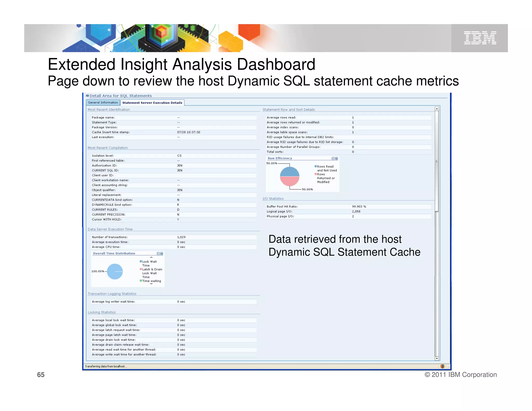Click the Isolation level value CS
The width and height of the screenshot is (532, 411).
tap(179, 156)
